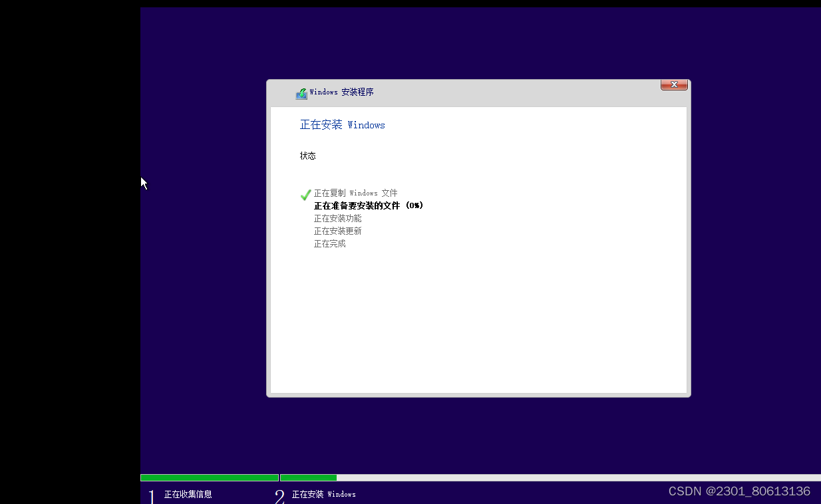Click the Windows setup icon in title bar
Viewport: 821px width, 504px height.
coord(301,93)
